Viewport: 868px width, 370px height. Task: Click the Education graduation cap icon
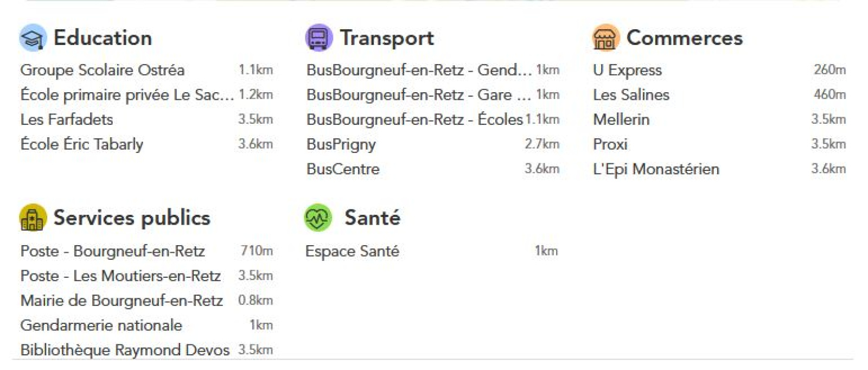[x=33, y=38]
